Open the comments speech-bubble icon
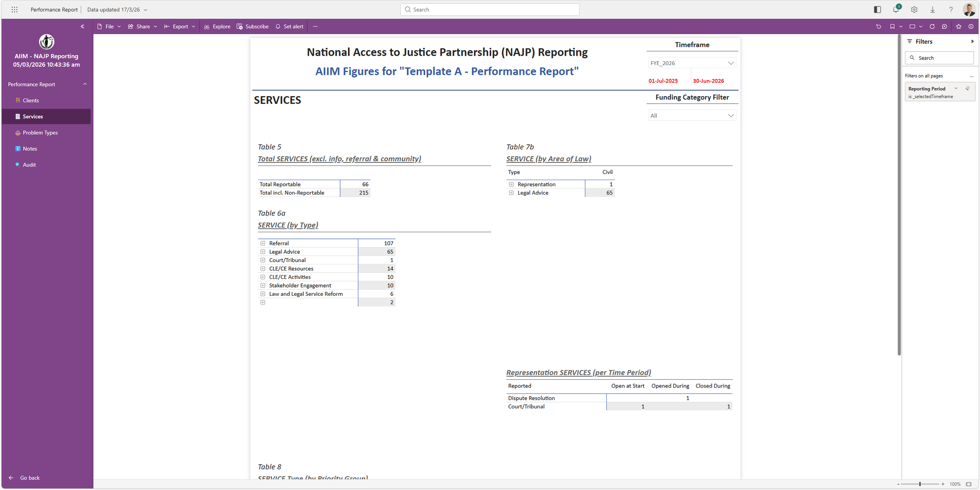 944,27
